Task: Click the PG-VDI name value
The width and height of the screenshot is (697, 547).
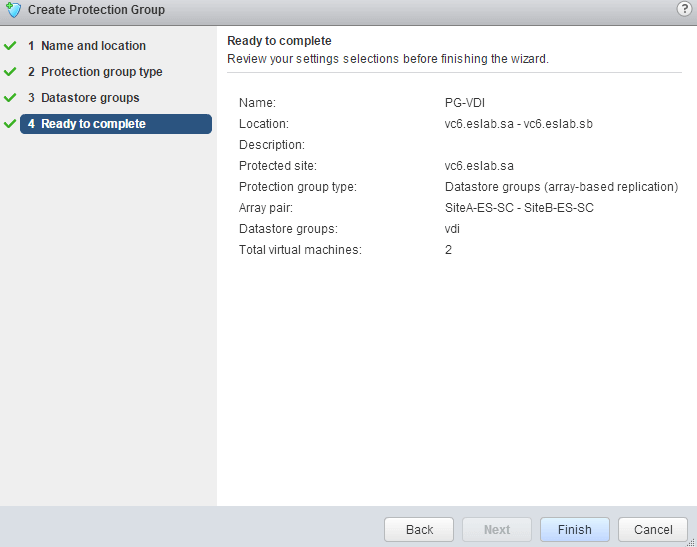Action: (465, 102)
